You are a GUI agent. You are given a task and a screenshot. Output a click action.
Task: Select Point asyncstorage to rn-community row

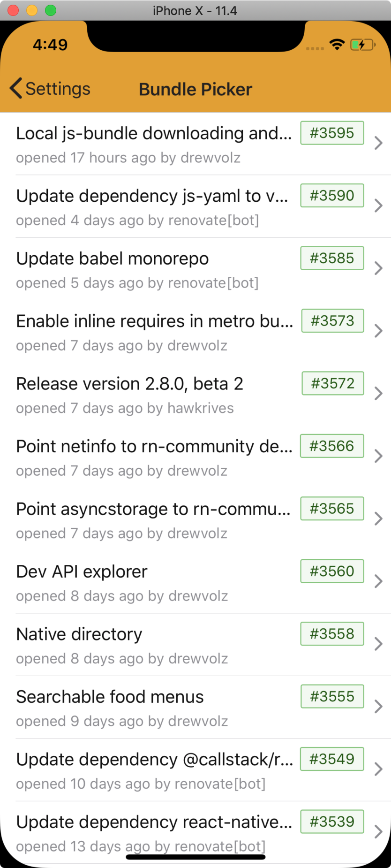(x=153, y=510)
